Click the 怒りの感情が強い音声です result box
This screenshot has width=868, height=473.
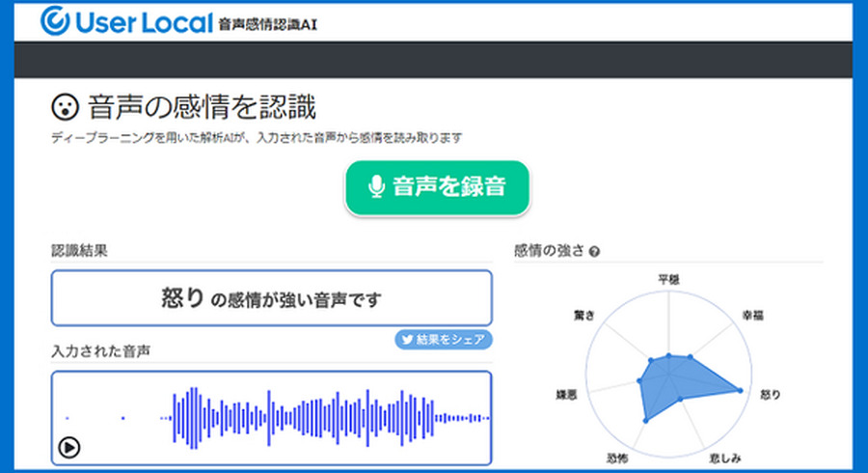[x=271, y=298]
